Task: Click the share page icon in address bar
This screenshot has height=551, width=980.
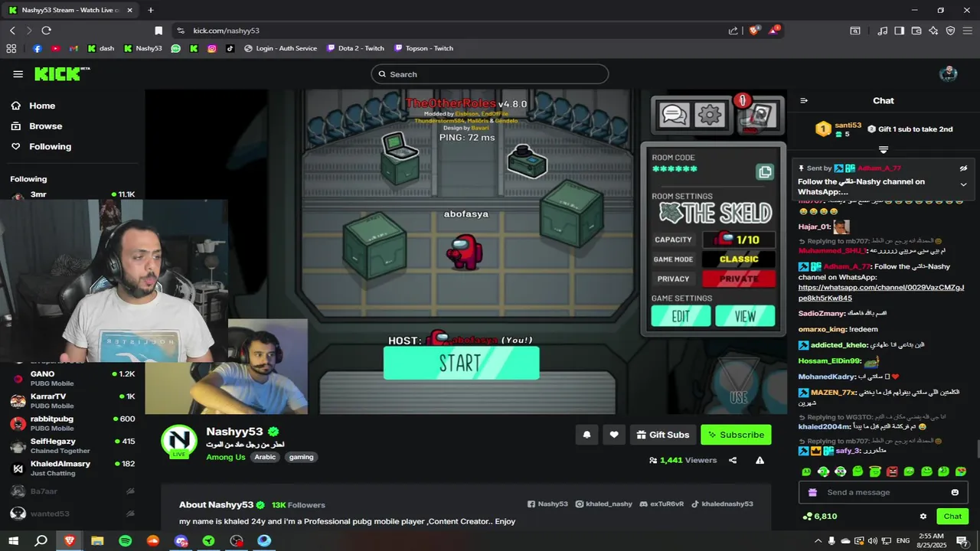Action: (733, 31)
